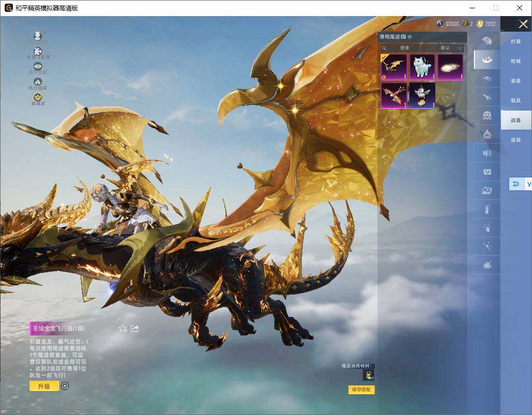Select the red phoenix glider thumbnail
The image size is (532, 415).
(394, 95)
